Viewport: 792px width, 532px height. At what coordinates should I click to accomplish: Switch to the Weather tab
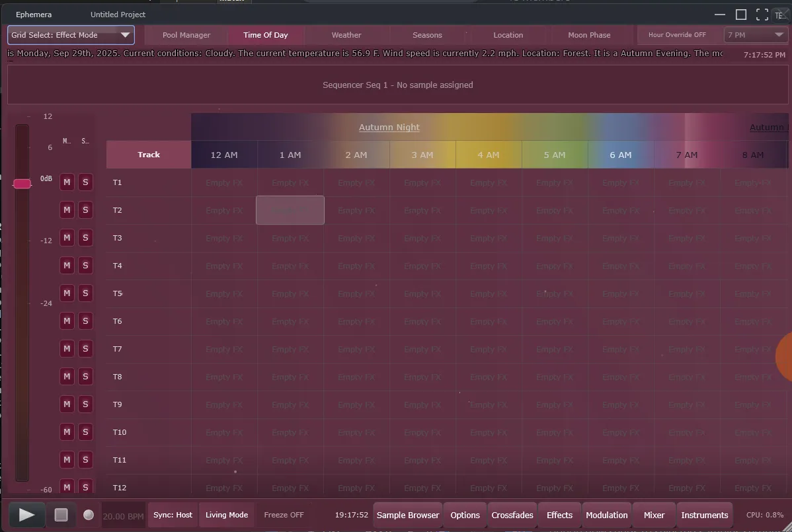346,35
